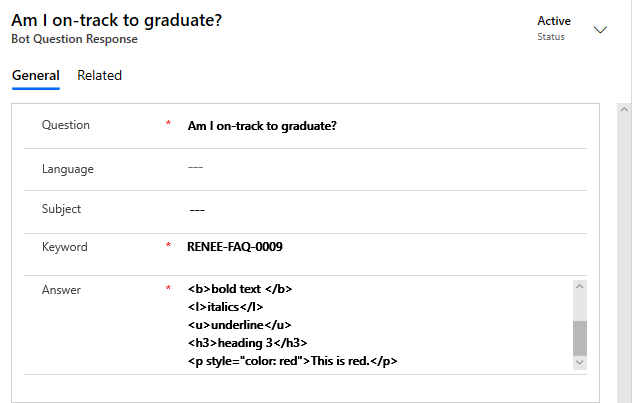Switch to the Related tab
This screenshot has width=632, height=403.
click(99, 76)
